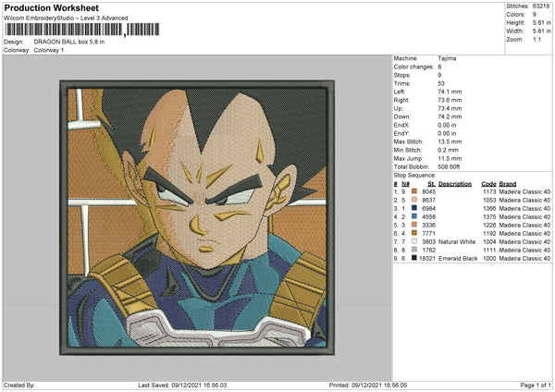
Task: Click thread code 1053
Action: [489, 200]
